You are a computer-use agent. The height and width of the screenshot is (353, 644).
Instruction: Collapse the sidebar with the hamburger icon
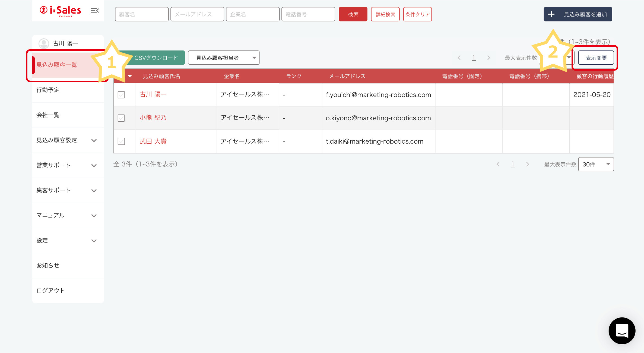(94, 11)
